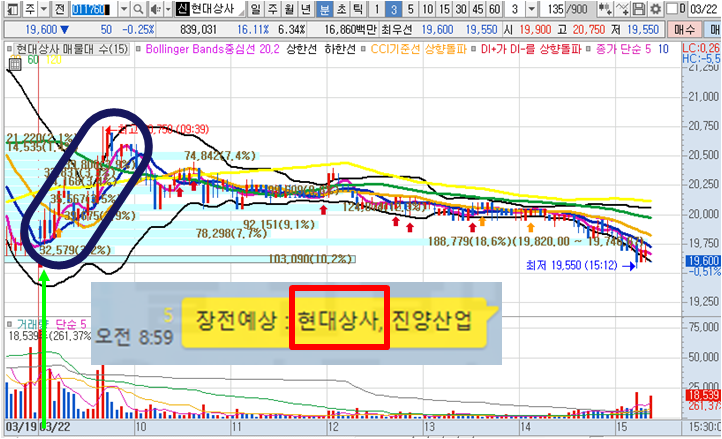Click the open price 19,900 value

pos(535,30)
